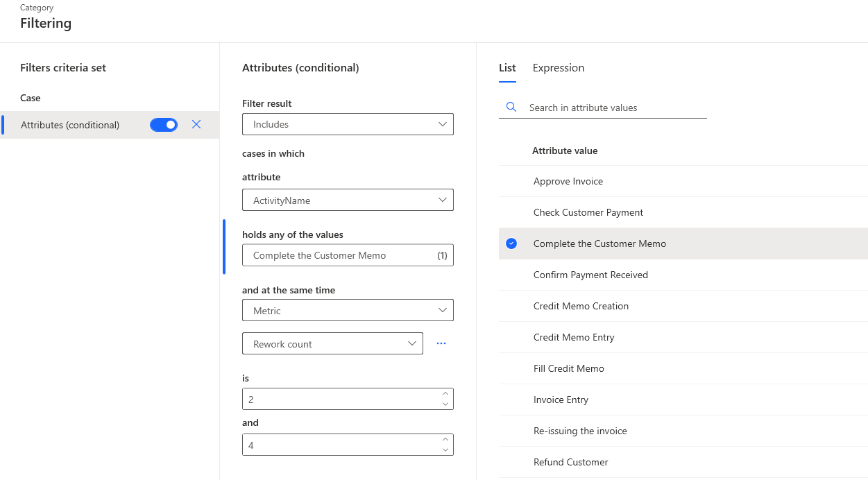
Task: Expand the Rework count dropdown
Action: pyautogui.click(x=332, y=344)
